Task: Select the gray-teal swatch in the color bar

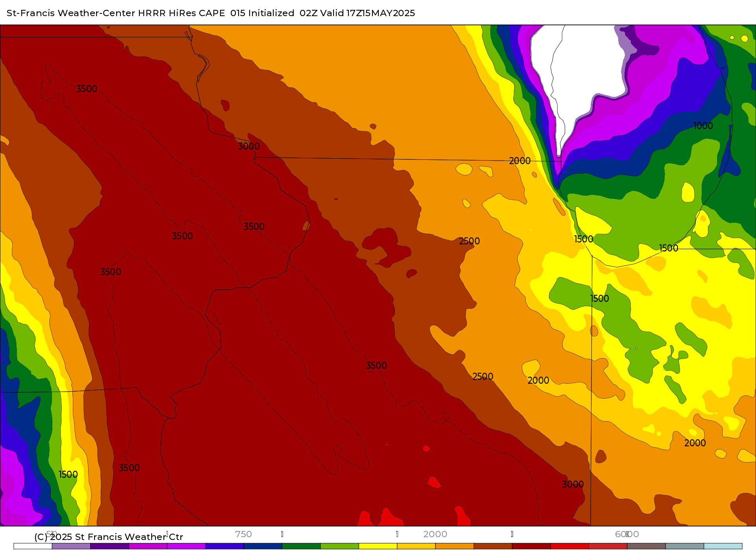Action: pos(685,546)
